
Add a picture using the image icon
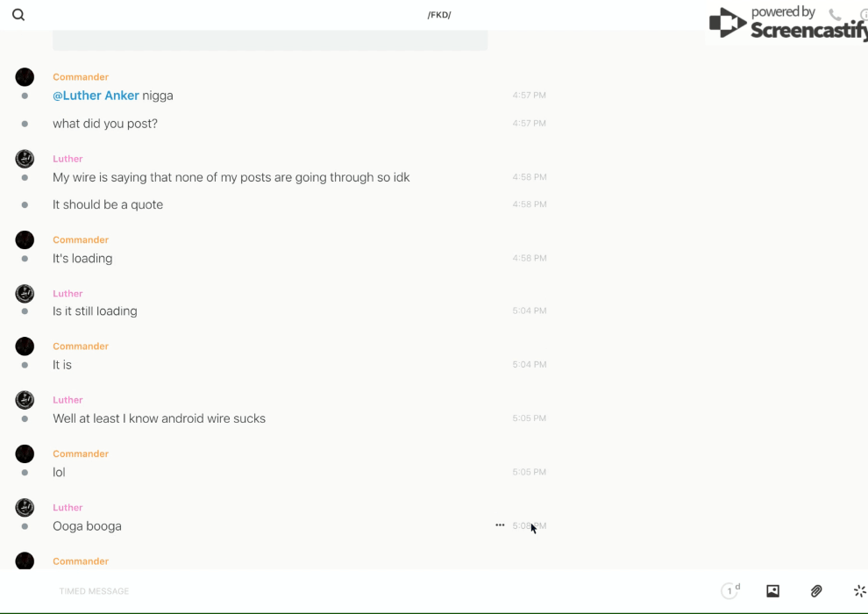click(x=772, y=591)
